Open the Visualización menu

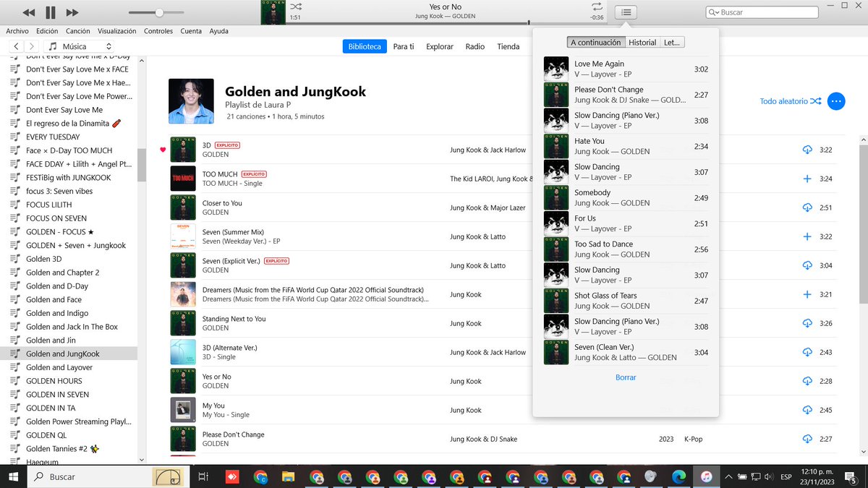pyautogui.click(x=117, y=31)
